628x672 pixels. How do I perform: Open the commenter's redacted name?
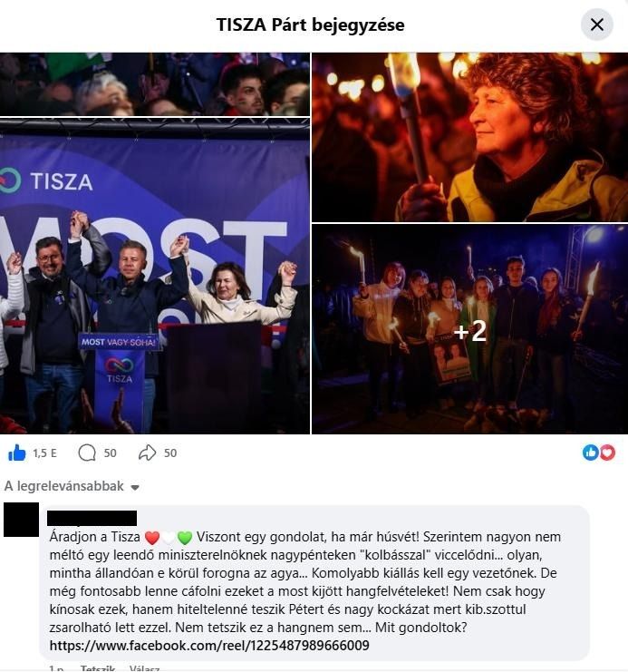92,518
